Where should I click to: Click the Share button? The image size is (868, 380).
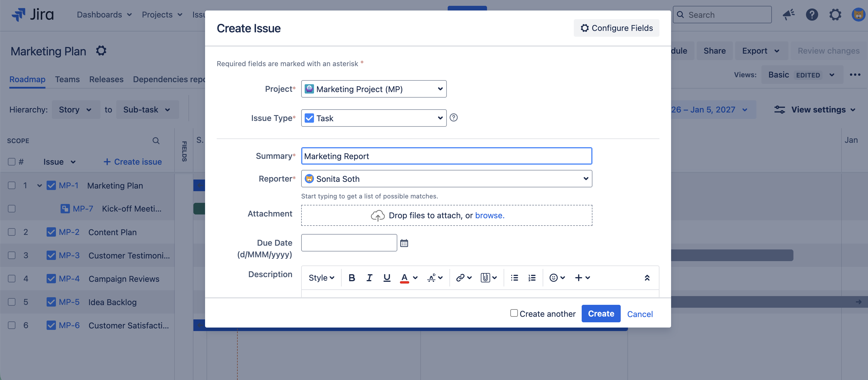point(714,51)
